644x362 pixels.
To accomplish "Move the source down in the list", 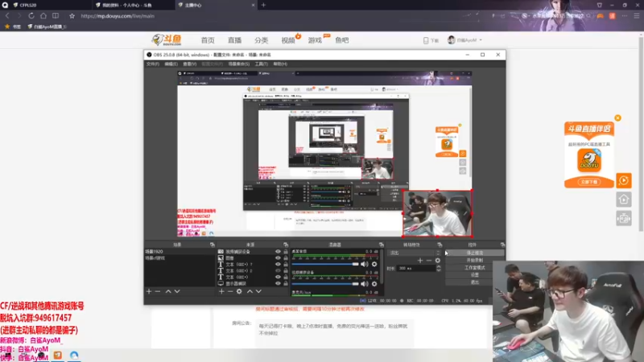I will 258,291.
